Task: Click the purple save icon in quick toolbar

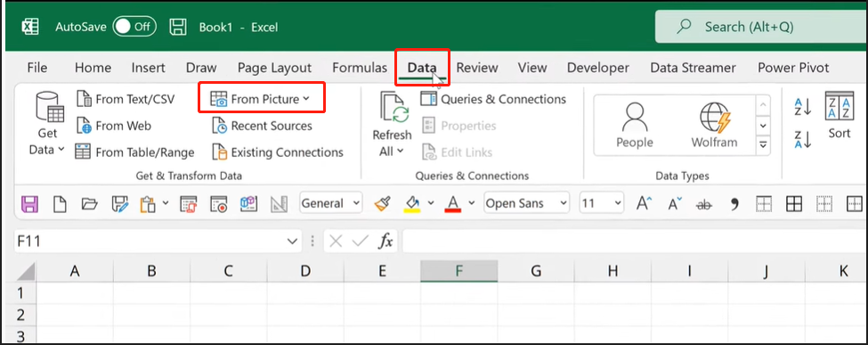Action: pos(30,203)
